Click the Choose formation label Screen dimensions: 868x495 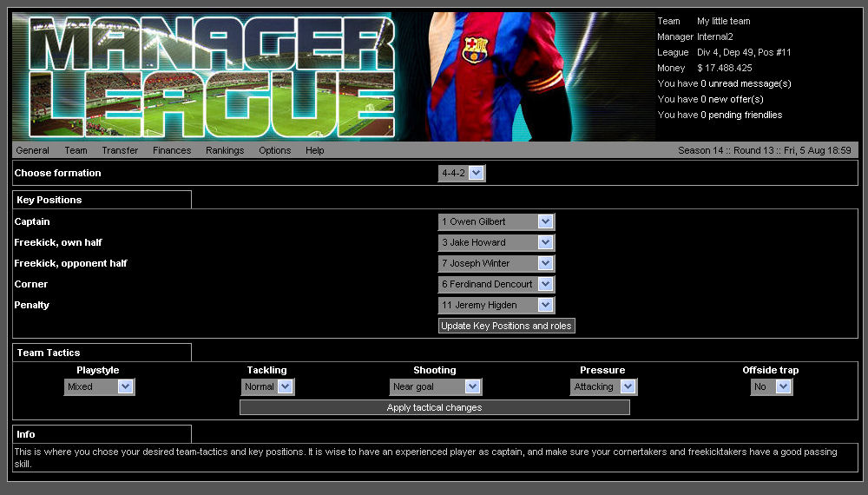click(57, 173)
